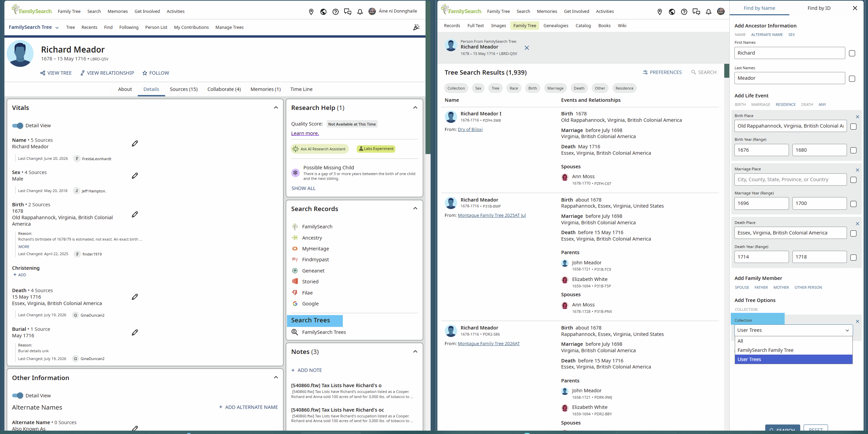Open the Genealogies tab in right window
The height and width of the screenshot is (434, 868).
pyautogui.click(x=556, y=26)
